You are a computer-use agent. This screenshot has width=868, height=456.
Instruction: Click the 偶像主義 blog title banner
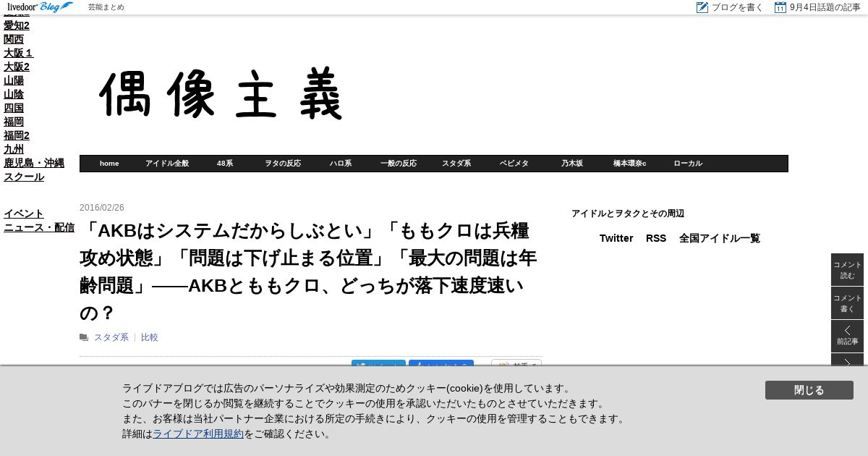point(221,94)
